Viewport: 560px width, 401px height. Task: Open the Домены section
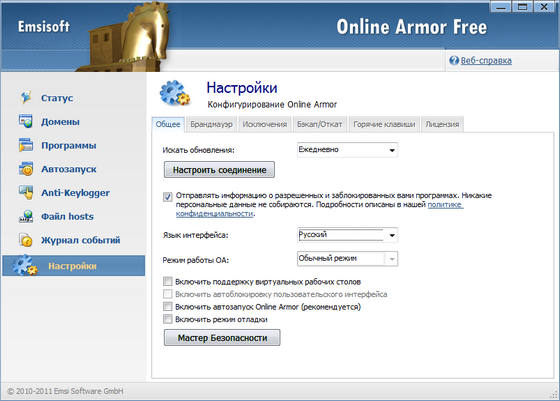(60, 122)
